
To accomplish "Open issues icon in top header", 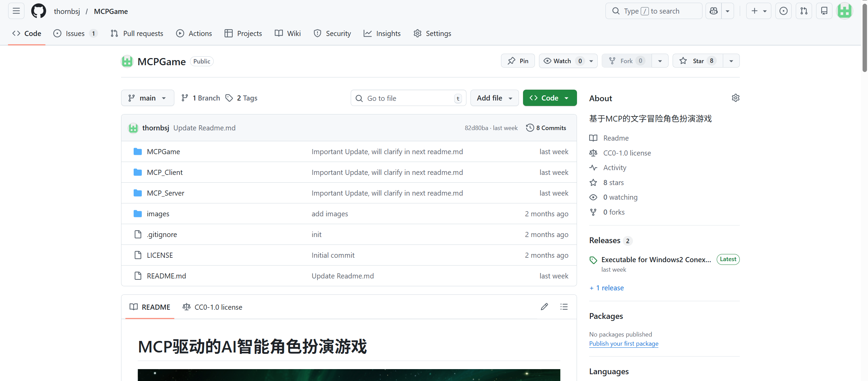I will [x=783, y=11].
